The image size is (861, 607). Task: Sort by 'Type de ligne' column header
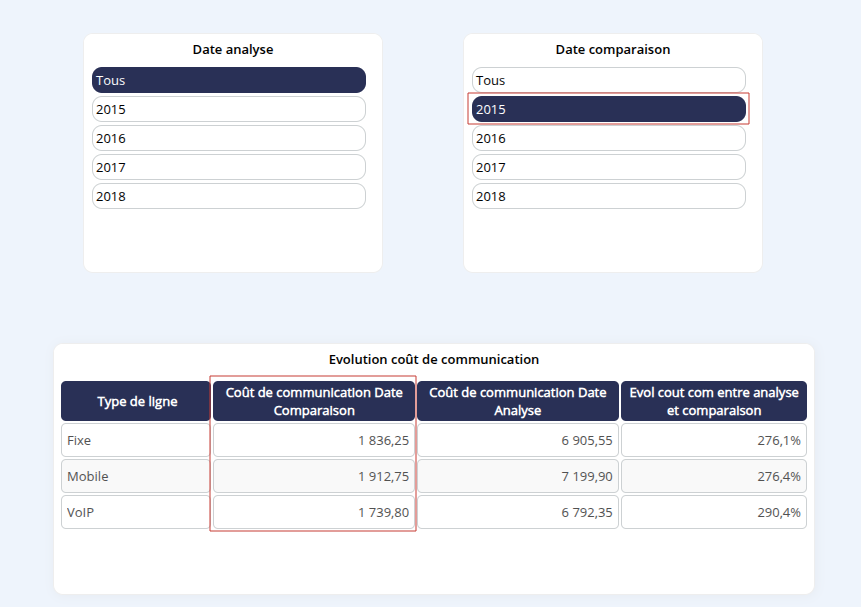pos(136,401)
